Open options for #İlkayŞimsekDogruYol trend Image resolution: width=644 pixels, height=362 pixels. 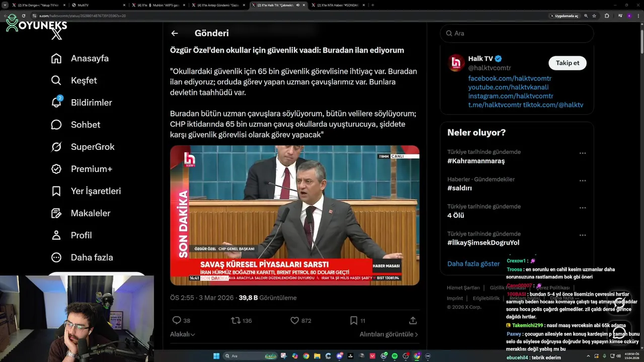click(x=583, y=235)
